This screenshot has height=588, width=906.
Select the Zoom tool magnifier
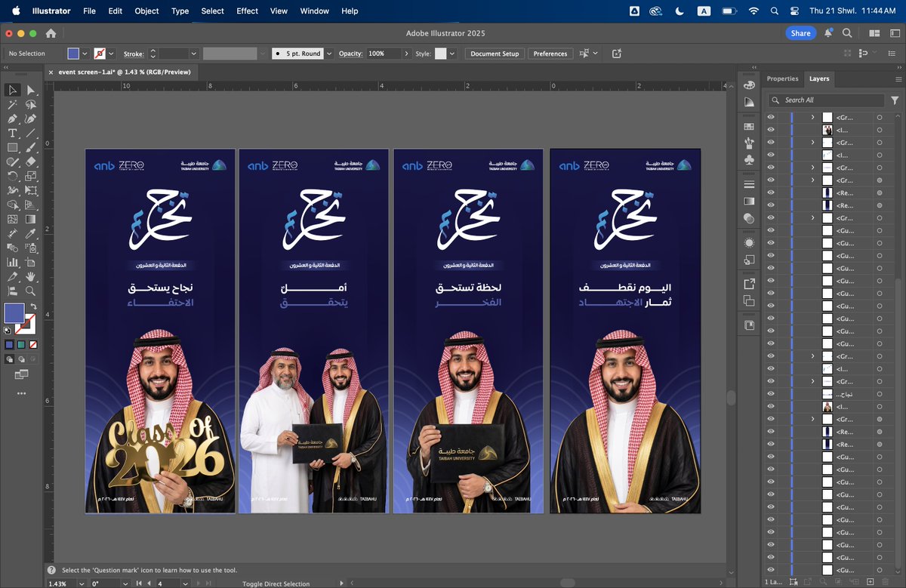coord(31,291)
